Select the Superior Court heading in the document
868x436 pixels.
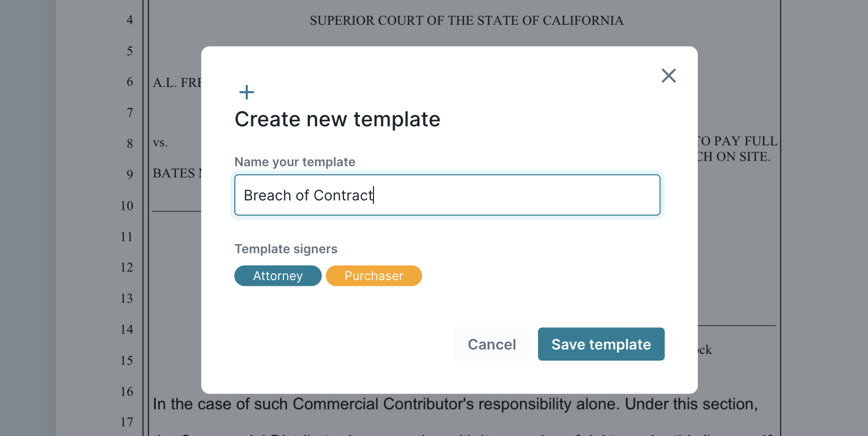point(466,21)
